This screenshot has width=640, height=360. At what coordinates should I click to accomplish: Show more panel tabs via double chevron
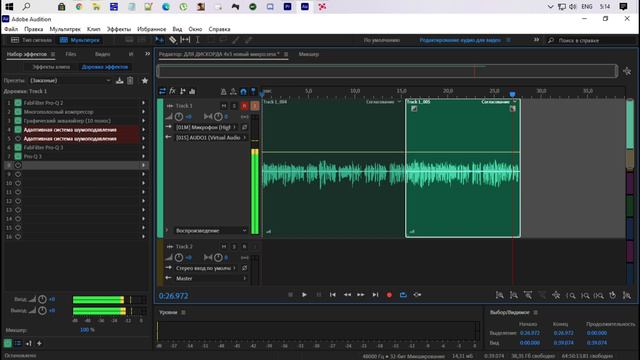coord(147,53)
